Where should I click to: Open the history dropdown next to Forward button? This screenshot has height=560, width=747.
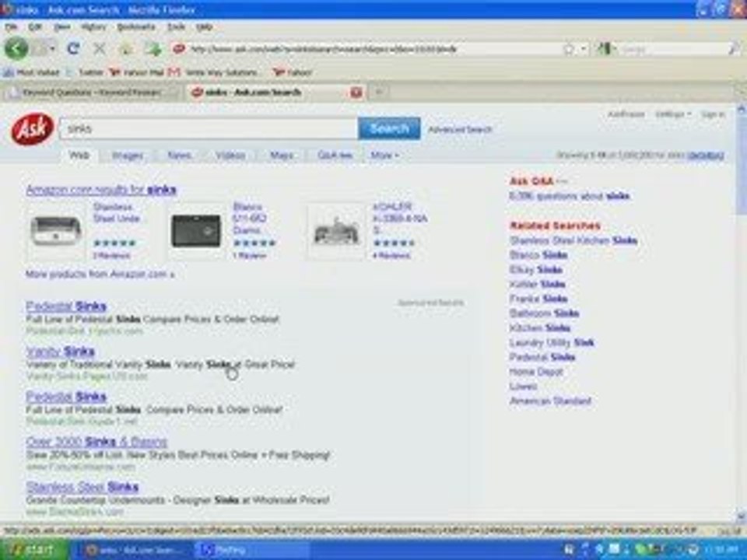(53, 48)
